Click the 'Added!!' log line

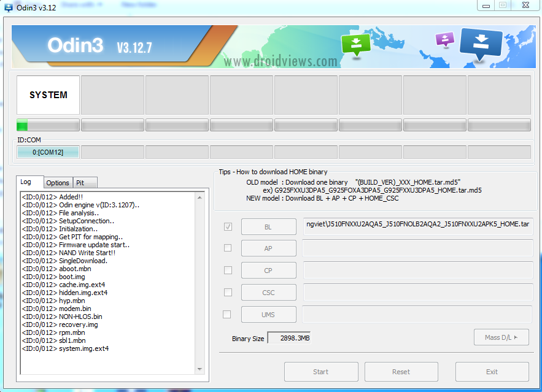[53, 197]
